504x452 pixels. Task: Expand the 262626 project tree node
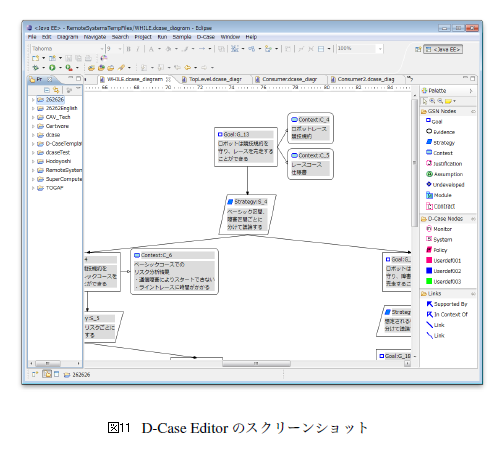[x=33, y=100]
